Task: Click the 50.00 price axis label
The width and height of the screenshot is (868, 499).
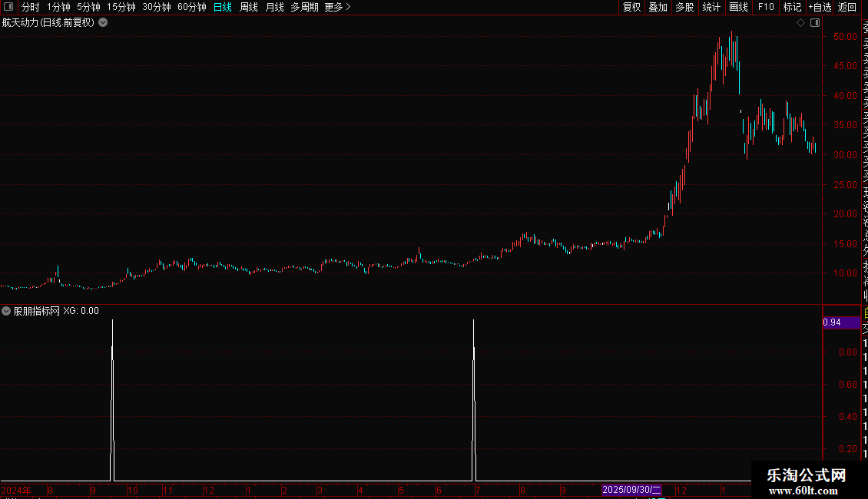Action: (x=845, y=37)
